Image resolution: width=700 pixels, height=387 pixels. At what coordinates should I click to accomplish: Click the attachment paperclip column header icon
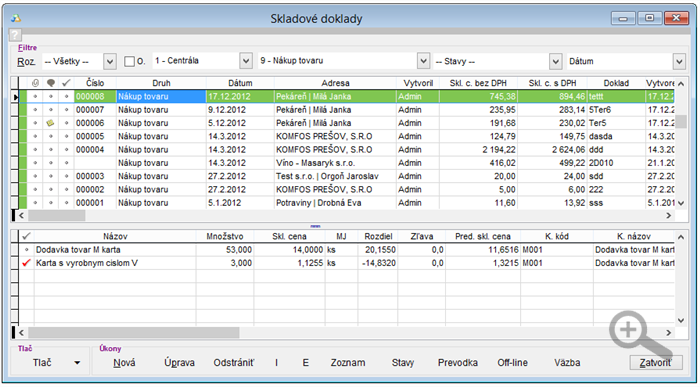(35, 83)
